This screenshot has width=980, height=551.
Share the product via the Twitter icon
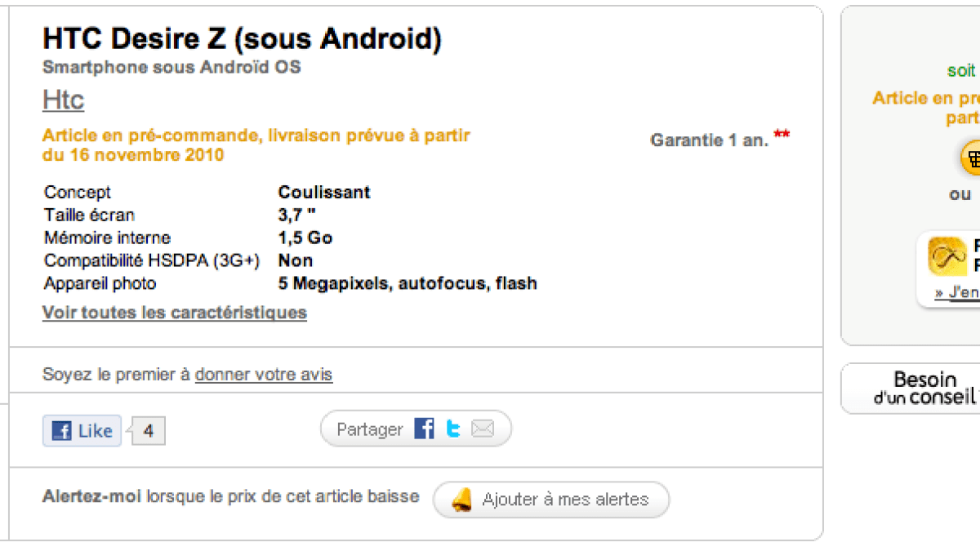point(453,429)
